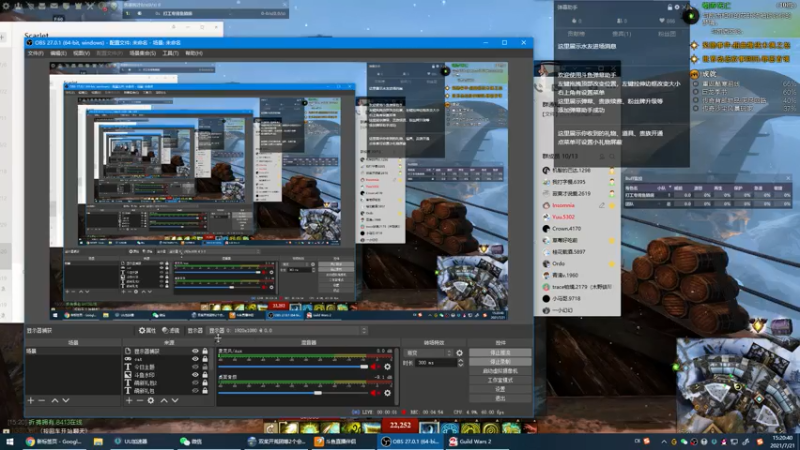This screenshot has height=450, width=800.
Task: Move the selected source up
Action: [164, 401]
